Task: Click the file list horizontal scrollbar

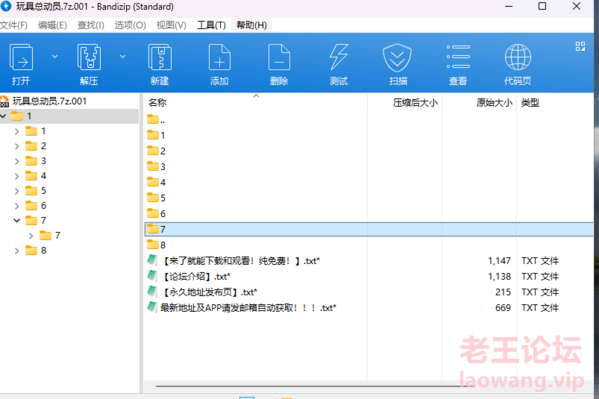Action: point(315,386)
